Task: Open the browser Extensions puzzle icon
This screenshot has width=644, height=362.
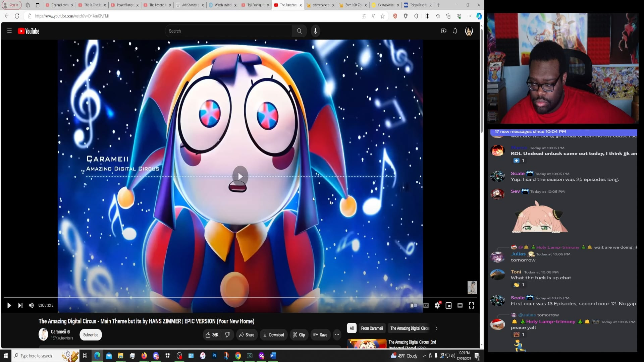Action: click(x=416, y=16)
